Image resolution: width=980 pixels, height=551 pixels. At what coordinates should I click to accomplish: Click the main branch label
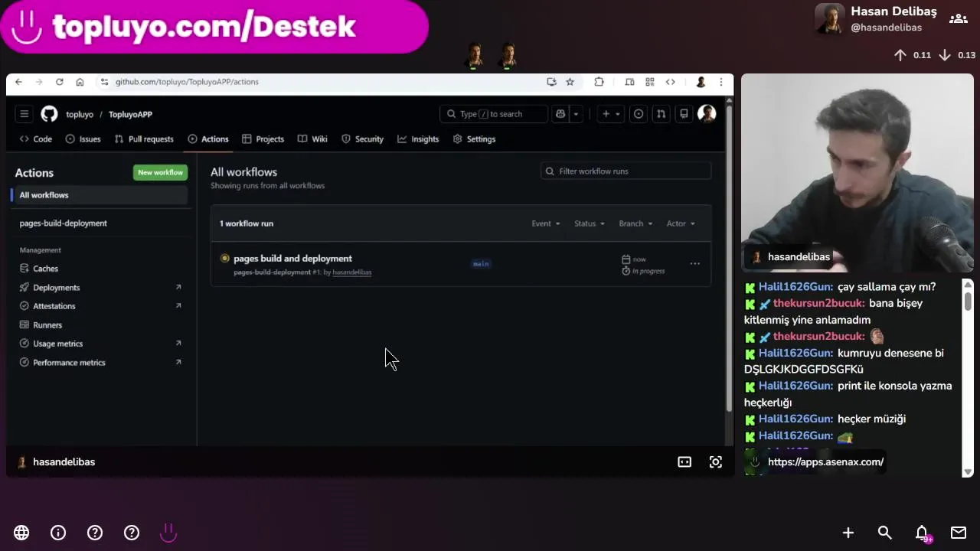(x=481, y=264)
